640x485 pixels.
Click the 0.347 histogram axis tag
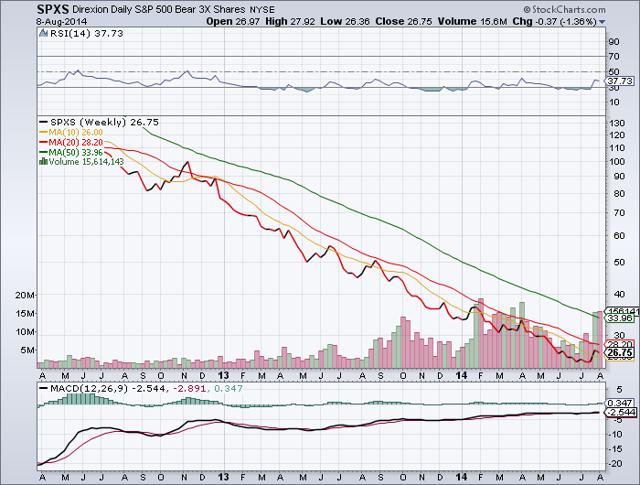620,403
